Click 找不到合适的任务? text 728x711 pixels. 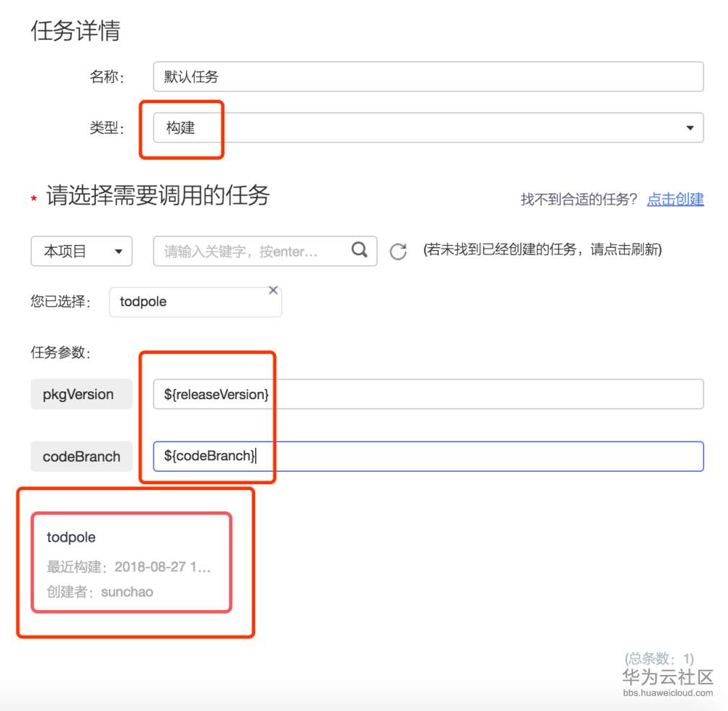pyautogui.click(x=579, y=199)
